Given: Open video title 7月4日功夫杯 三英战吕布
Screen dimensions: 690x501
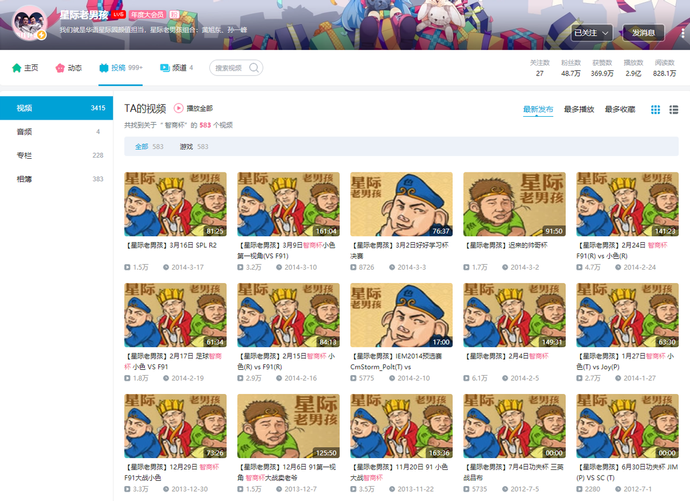Looking at the screenshot, I should (x=513, y=472).
